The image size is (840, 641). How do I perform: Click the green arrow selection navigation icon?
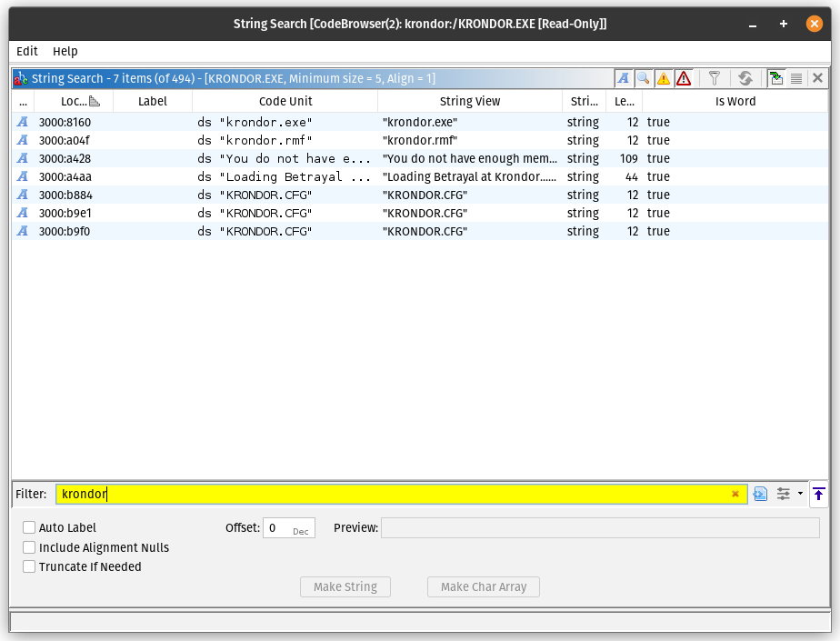pyautogui.click(x=775, y=78)
